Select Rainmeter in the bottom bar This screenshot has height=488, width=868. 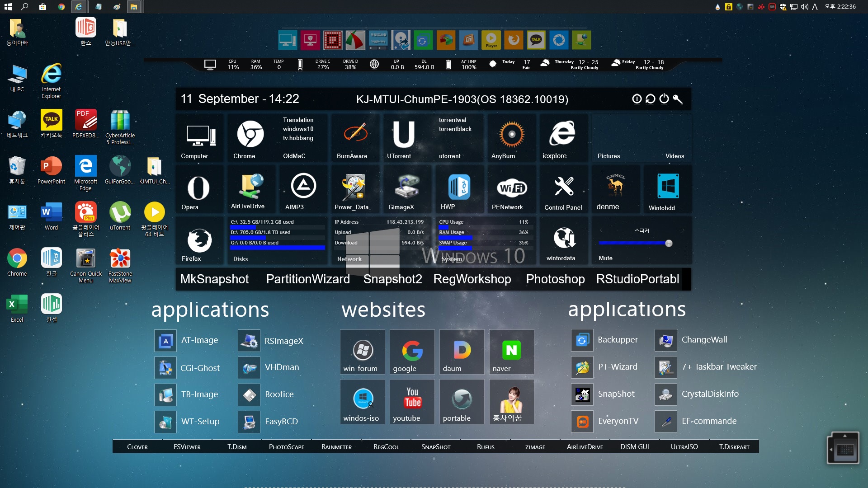coord(336,447)
